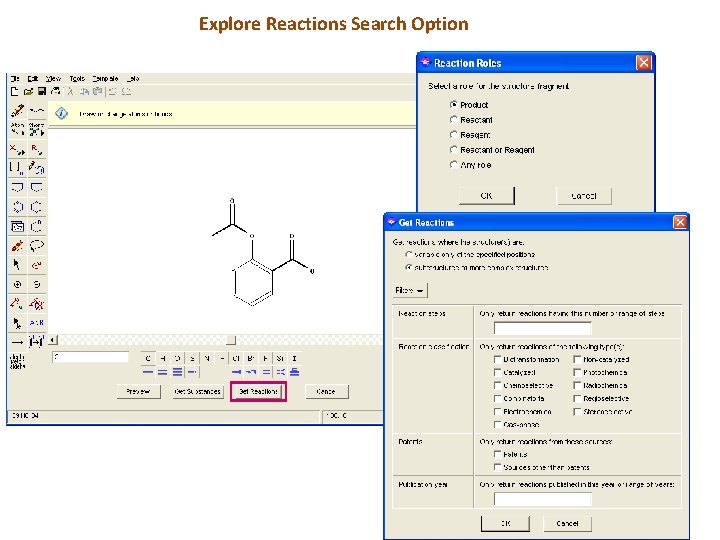Click the reaction steps number field
The height and width of the screenshot is (540, 720).
point(543,328)
